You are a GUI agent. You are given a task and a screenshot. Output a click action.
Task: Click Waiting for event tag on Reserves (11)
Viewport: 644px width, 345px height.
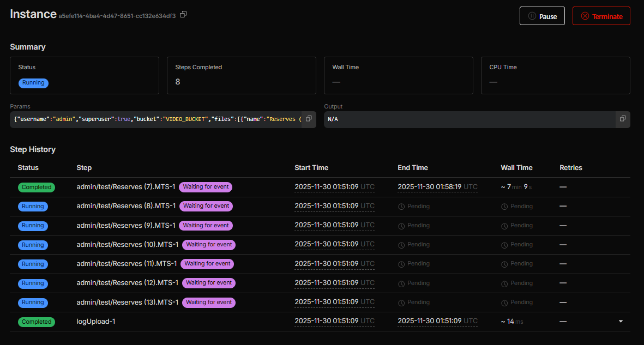[207, 264]
